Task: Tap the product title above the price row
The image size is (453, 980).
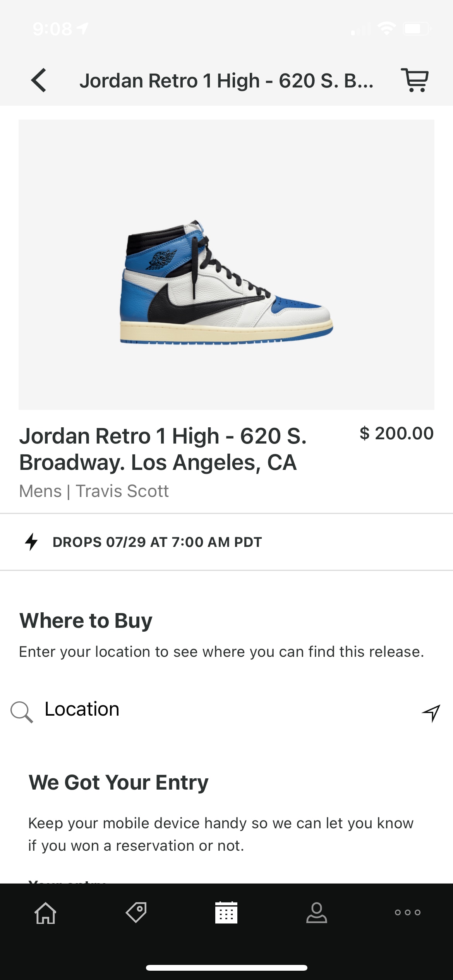Action: [163, 449]
